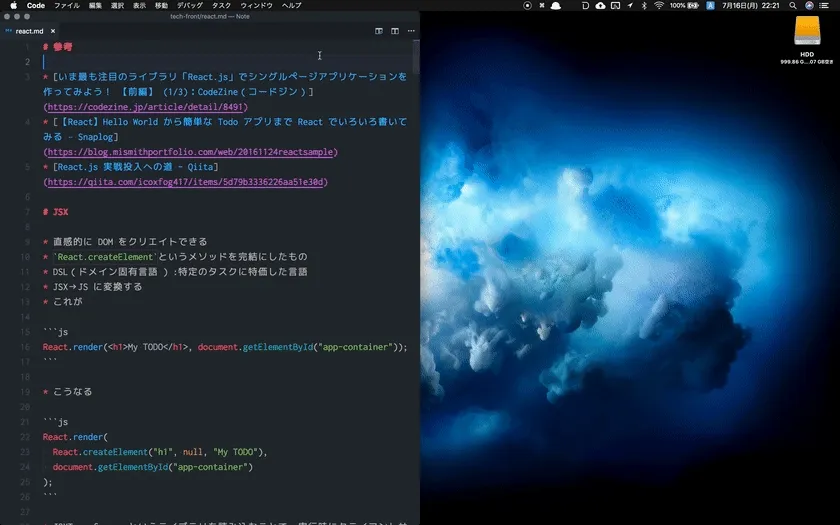
Task: Click the HDD drive label text
Action: (x=807, y=54)
